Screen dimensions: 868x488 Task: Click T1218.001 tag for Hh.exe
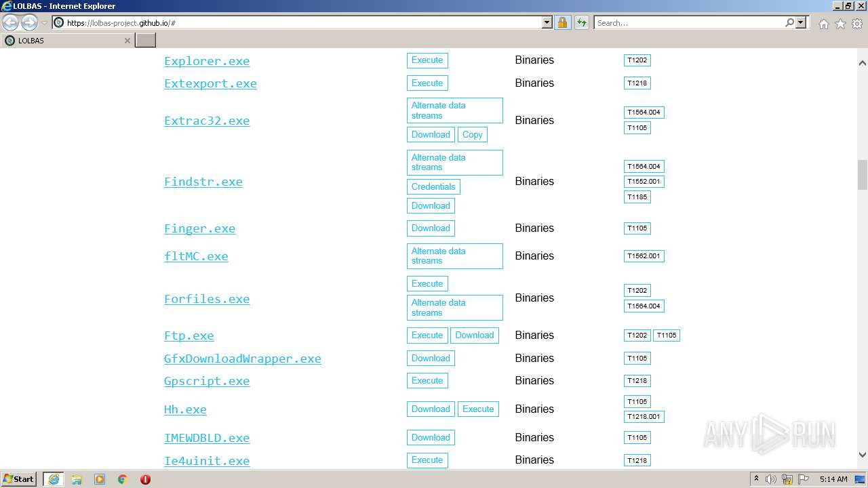point(644,417)
